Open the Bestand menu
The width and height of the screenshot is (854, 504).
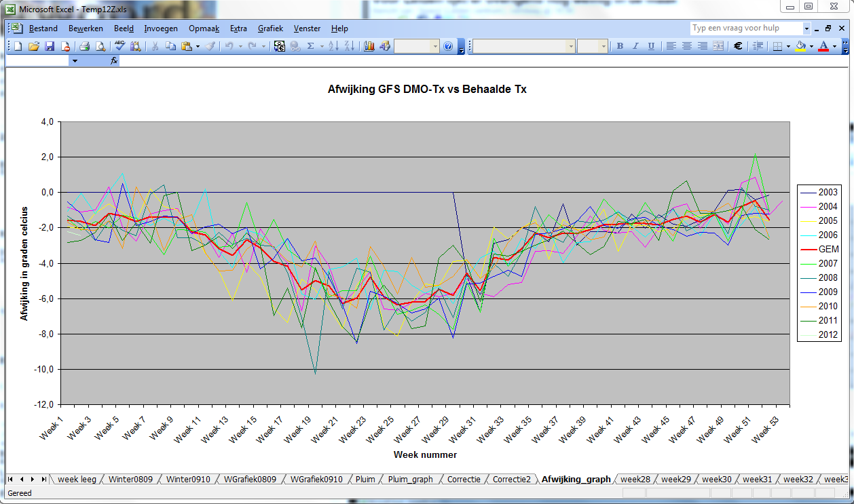(x=43, y=28)
